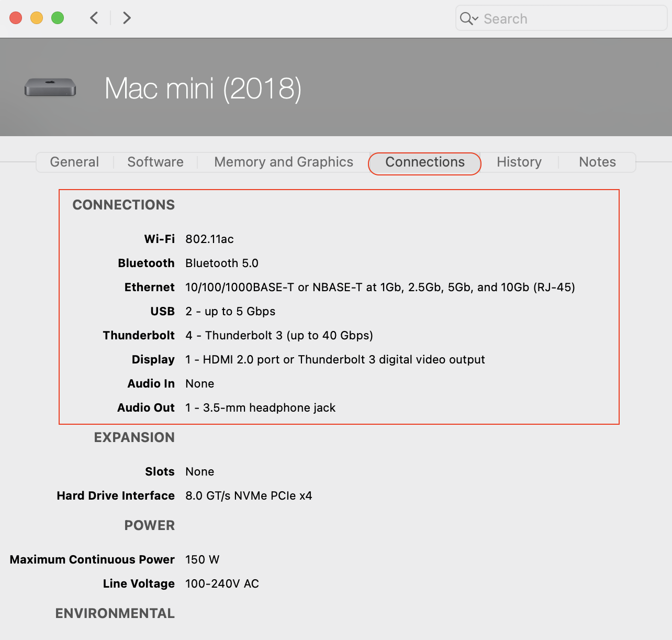Image resolution: width=672 pixels, height=640 pixels.
Task: Click the "802.11ac" Wi-Fi value
Action: point(209,239)
